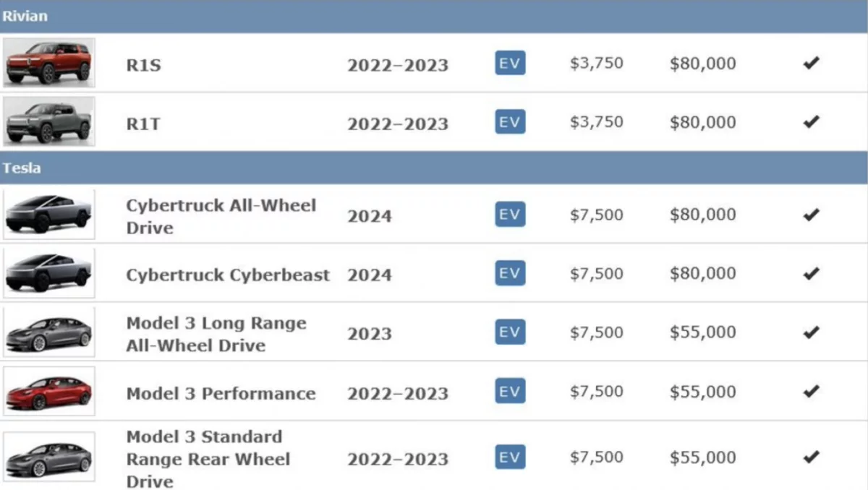The image size is (868, 490).
Task: Select EV badge for Cybertruck All-Wheel Drive
Action: pyautogui.click(x=510, y=215)
